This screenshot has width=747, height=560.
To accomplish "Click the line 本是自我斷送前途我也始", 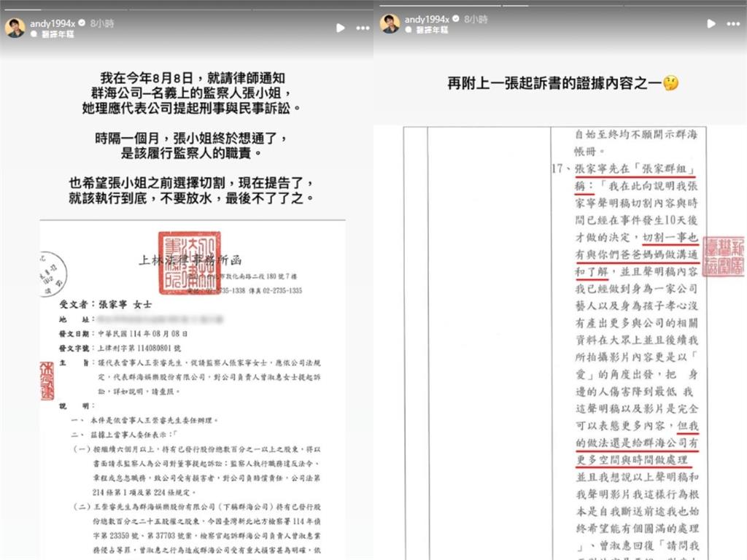I will 638,511.
